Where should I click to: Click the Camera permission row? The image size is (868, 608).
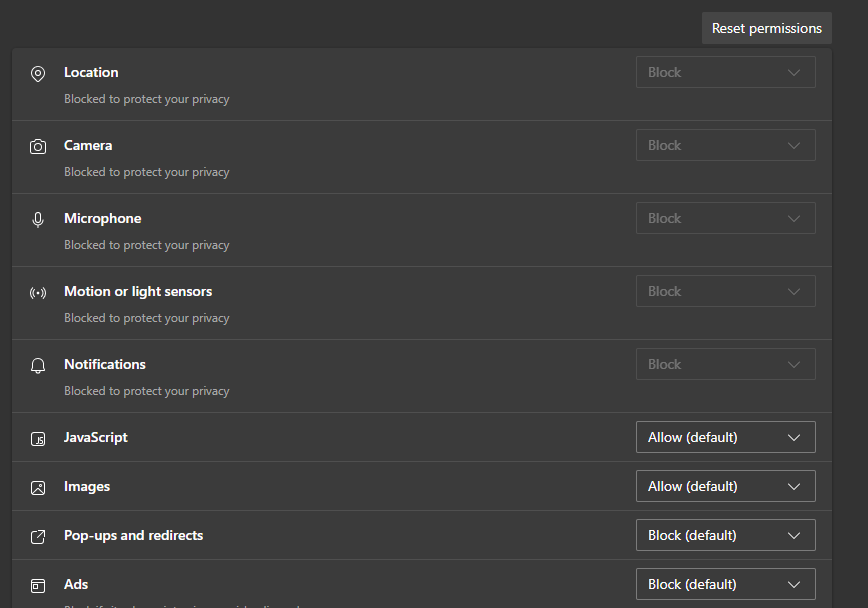coord(300,157)
